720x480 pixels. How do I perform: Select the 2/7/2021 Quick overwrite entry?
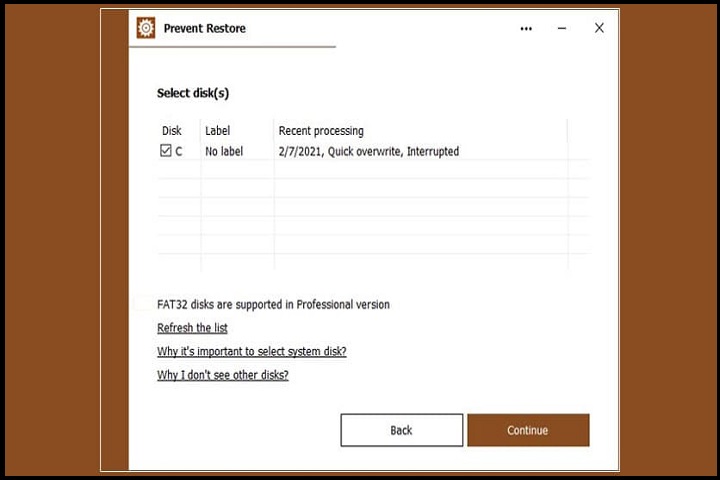pos(368,152)
